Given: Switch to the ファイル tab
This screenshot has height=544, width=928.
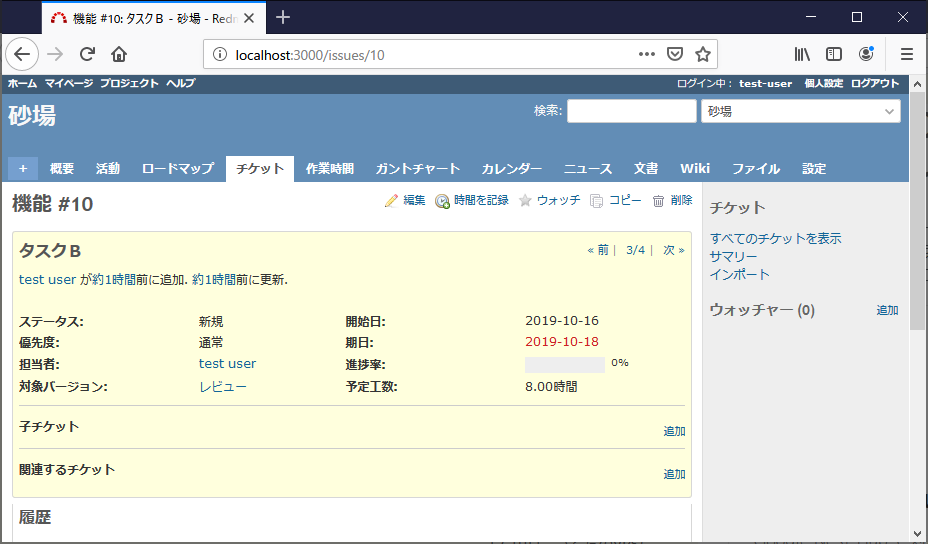Looking at the screenshot, I should [x=756, y=169].
